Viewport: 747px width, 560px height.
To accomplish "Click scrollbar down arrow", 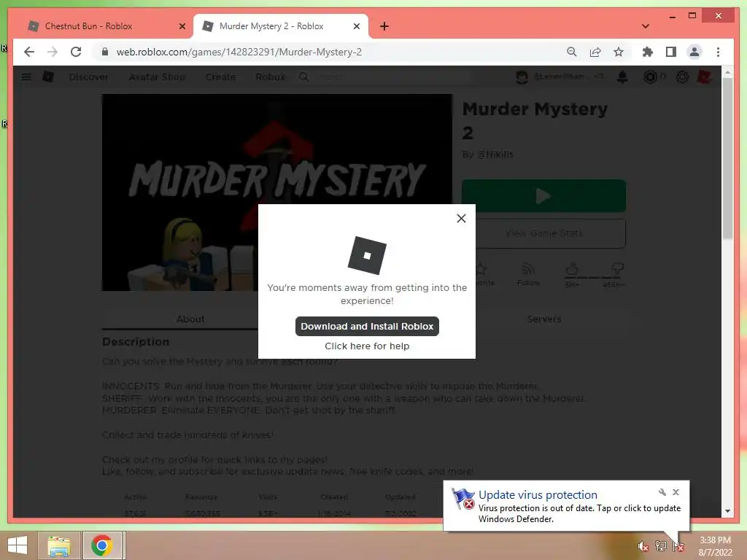I will [x=727, y=511].
